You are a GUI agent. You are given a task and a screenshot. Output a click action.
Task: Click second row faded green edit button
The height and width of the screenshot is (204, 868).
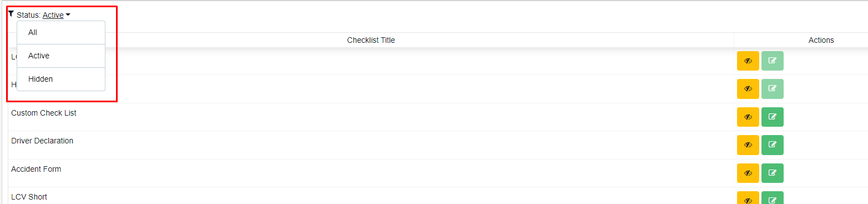(x=772, y=88)
